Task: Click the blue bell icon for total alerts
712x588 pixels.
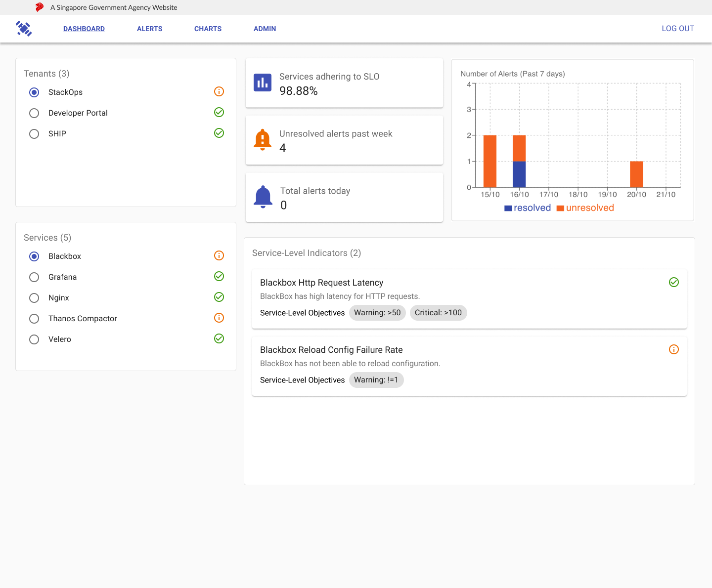Action: coord(263,197)
